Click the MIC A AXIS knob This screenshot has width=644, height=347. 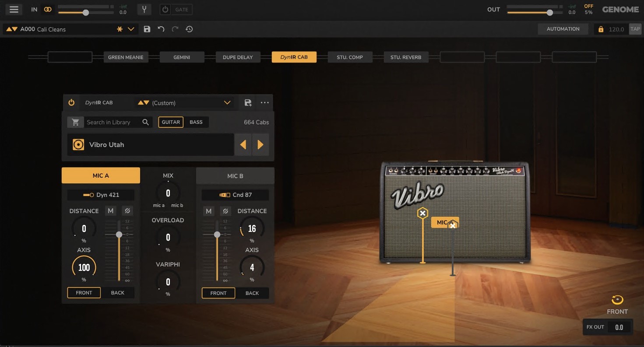pyautogui.click(x=84, y=267)
